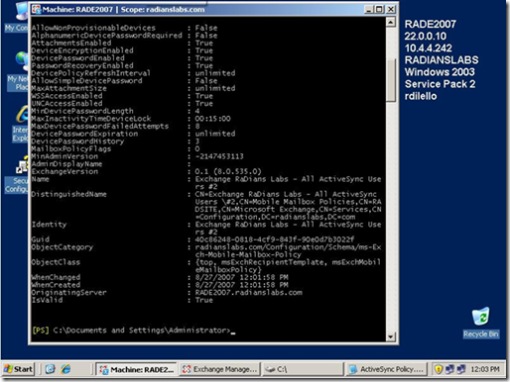Click scrollbar up arrow in console

click(x=391, y=22)
